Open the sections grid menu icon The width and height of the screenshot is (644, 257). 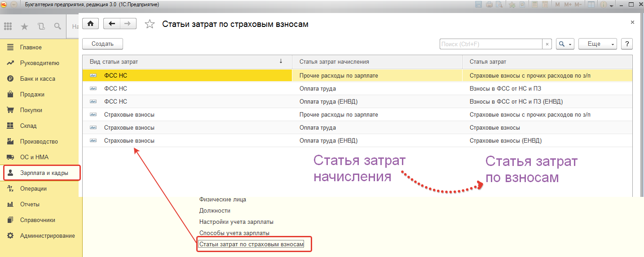coord(8,26)
